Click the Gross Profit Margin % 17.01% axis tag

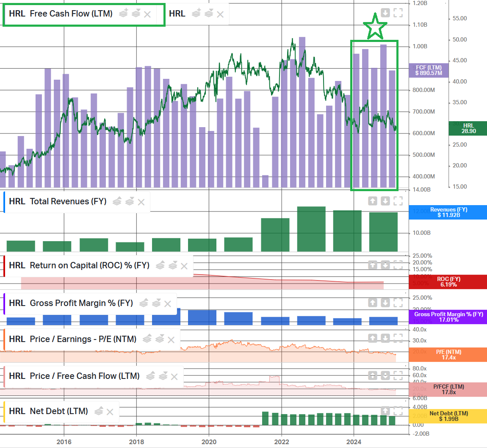[448, 317]
